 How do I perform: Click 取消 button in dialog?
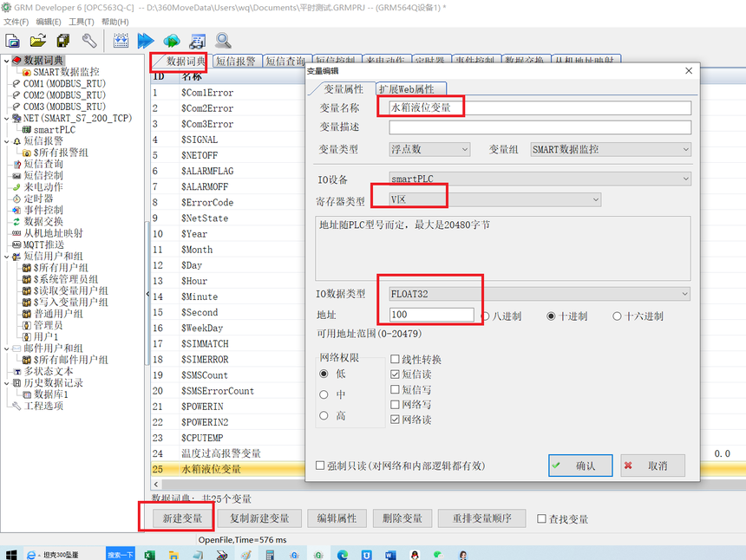coord(652,466)
